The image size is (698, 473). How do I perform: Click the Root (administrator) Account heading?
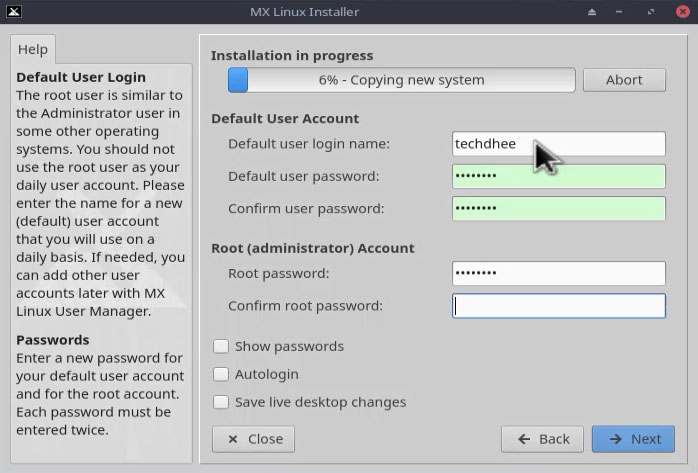[x=312, y=248]
